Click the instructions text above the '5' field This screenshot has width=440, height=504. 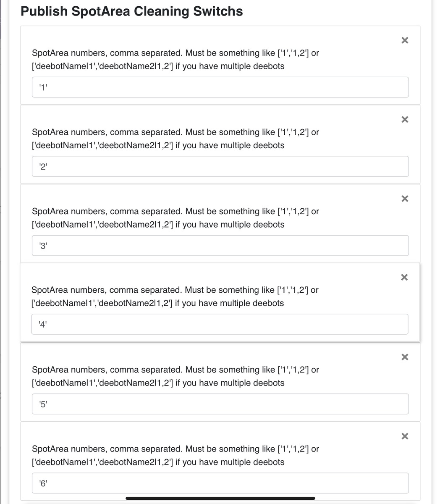[x=175, y=376]
